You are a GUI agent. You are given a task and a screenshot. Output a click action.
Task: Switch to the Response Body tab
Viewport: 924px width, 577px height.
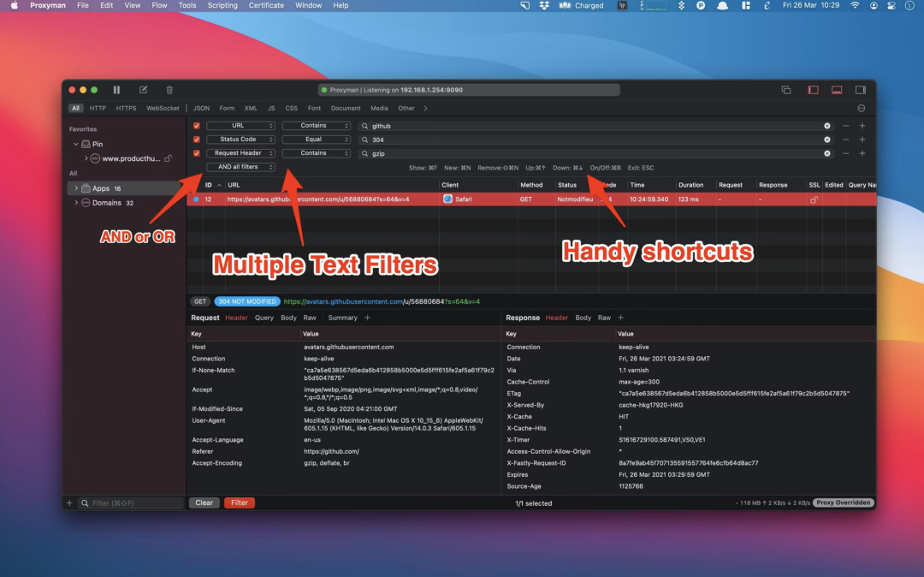coord(583,318)
